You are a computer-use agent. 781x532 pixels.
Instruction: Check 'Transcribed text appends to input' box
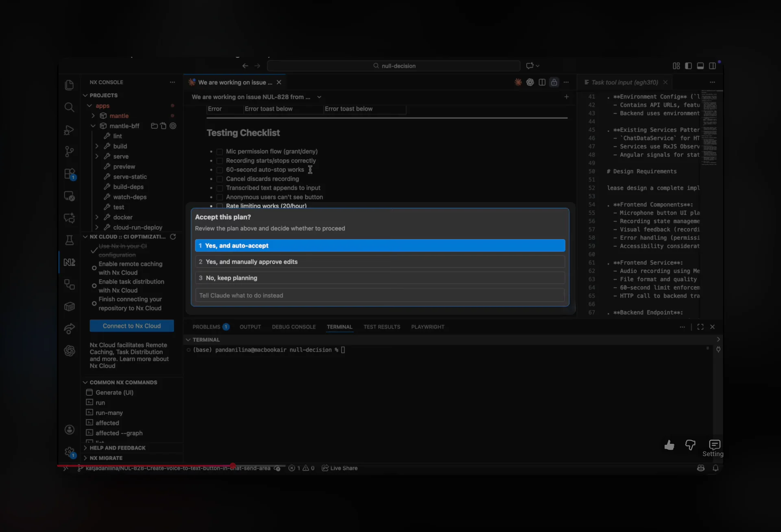click(220, 188)
